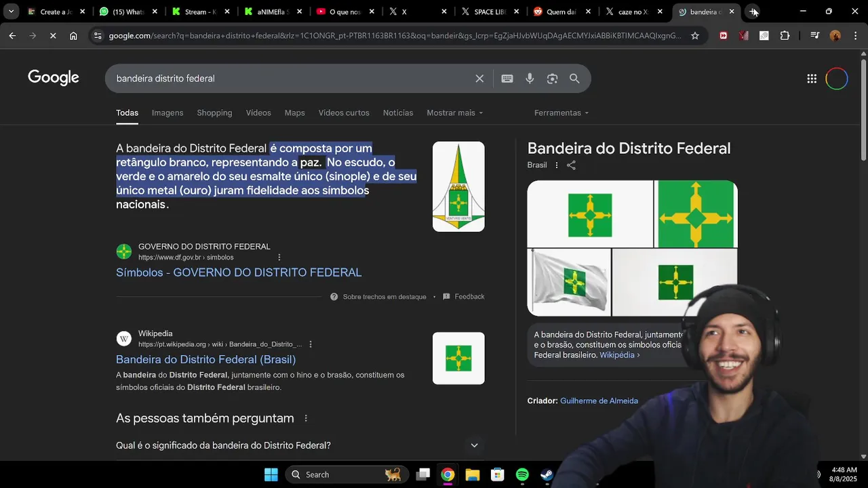Select the Imagens search tab

(x=167, y=113)
